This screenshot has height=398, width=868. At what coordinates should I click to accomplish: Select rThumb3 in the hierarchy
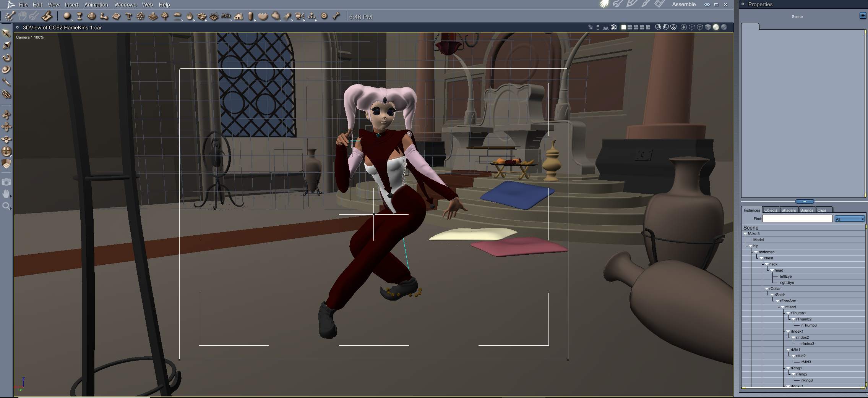point(809,325)
